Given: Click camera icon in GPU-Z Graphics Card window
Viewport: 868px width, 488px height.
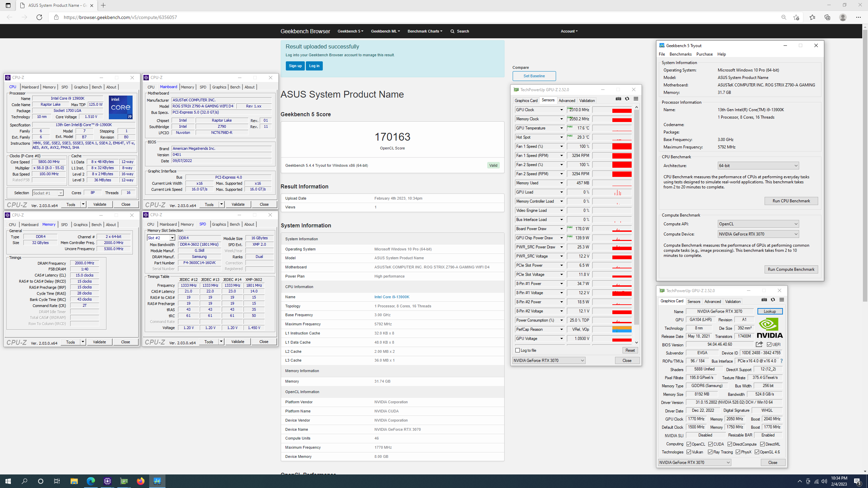Looking at the screenshot, I should click(764, 300).
